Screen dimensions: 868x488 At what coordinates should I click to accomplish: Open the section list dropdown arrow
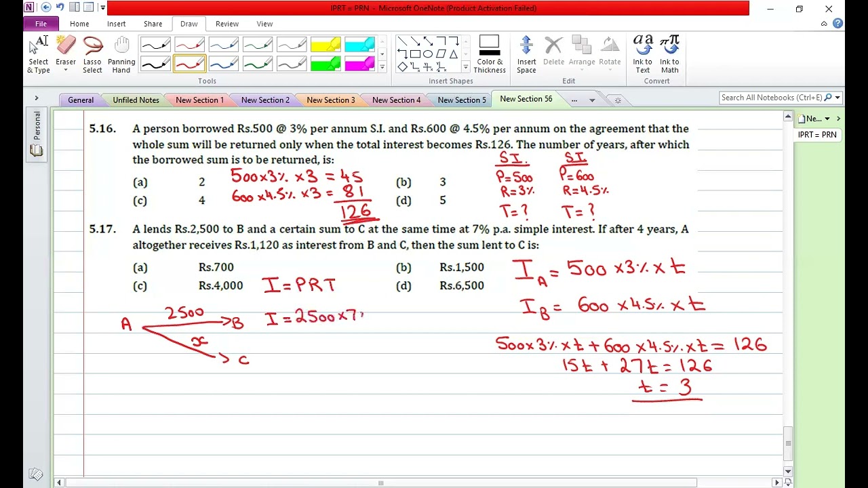point(592,100)
